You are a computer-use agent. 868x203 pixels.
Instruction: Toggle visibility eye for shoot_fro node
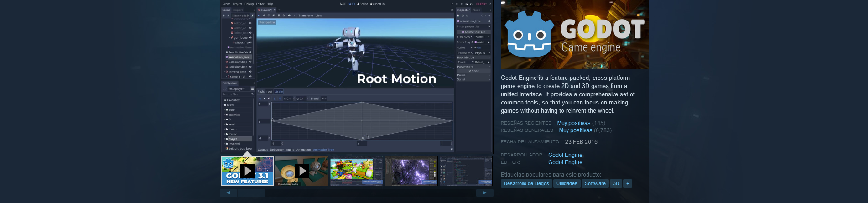coord(250,42)
